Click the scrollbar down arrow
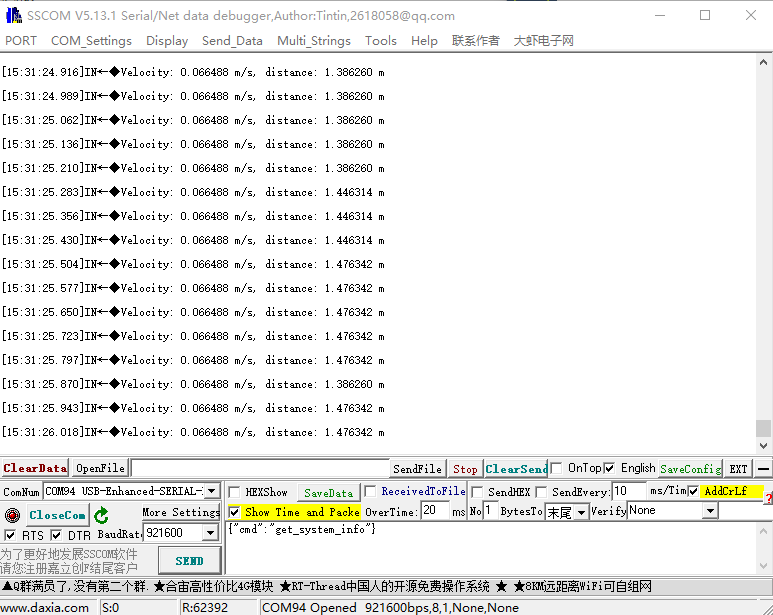 point(763,447)
